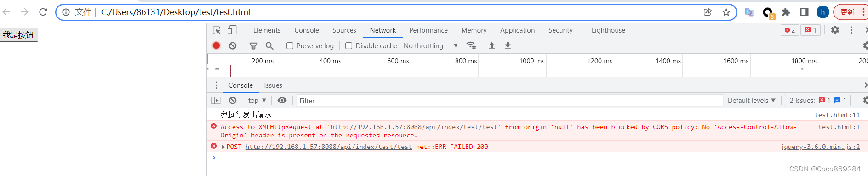
Task: Open the share page icon in address bar
Action: pos(708,12)
